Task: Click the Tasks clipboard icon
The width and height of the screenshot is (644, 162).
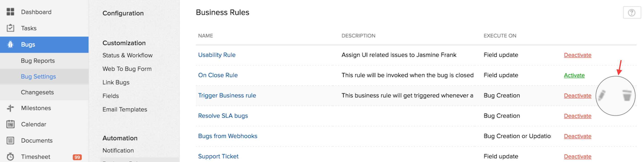Action: point(10,28)
